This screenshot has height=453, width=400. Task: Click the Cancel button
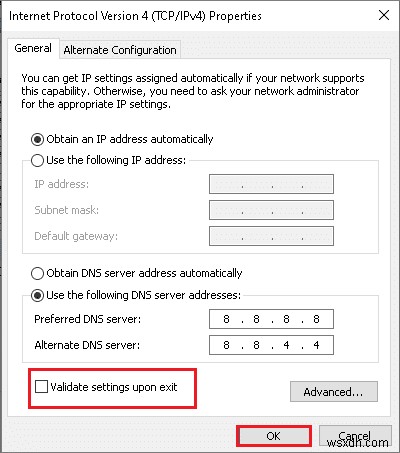tap(355, 436)
